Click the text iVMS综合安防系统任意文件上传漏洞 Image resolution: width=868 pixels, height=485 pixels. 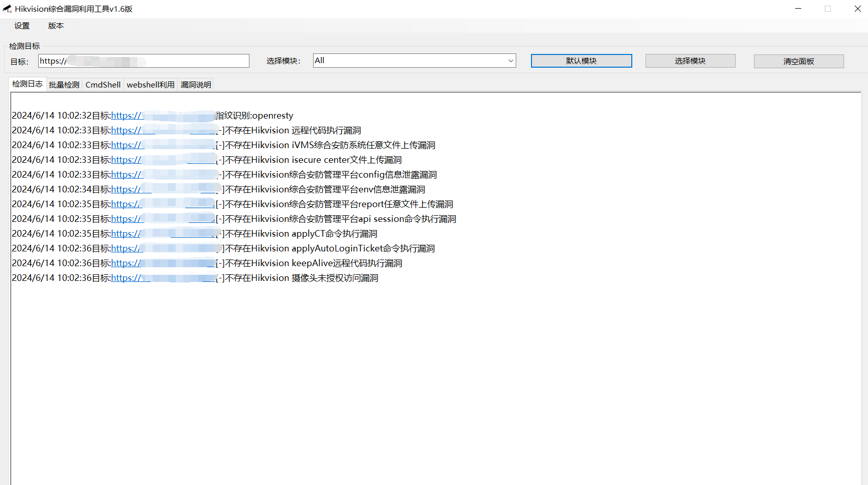(x=363, y=146)
